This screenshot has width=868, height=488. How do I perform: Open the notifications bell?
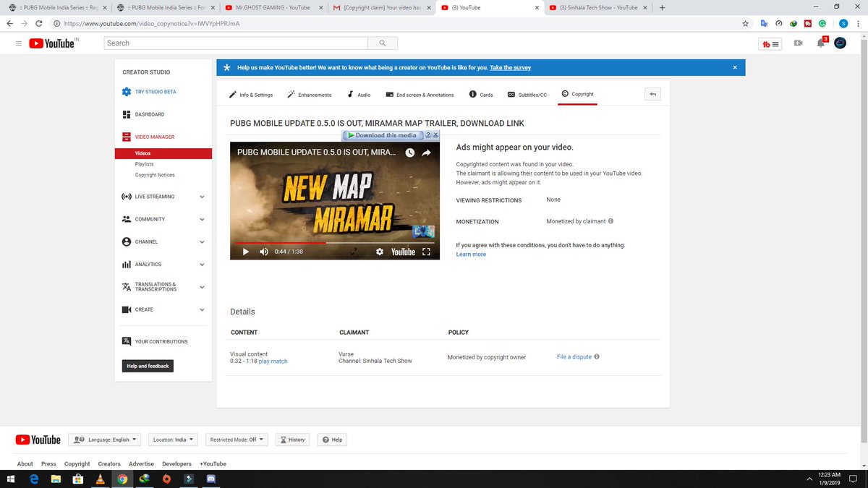(x=820, y=43)
